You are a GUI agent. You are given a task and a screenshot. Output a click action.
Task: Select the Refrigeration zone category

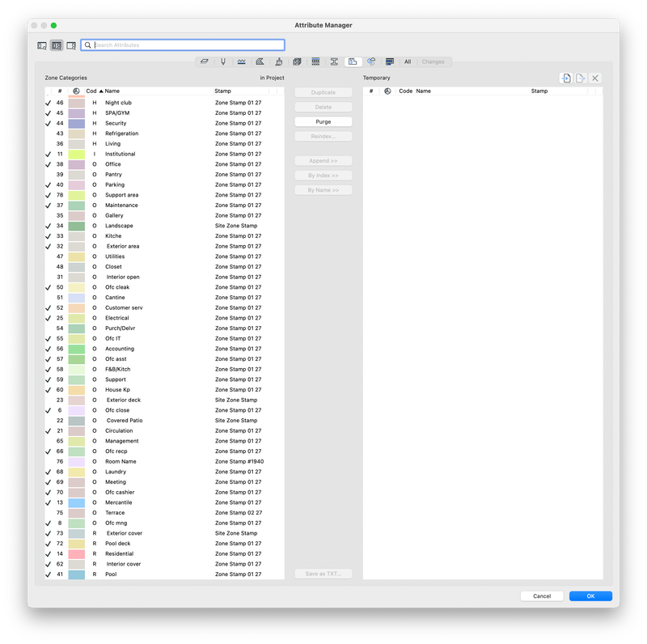[x=165, y=133]
